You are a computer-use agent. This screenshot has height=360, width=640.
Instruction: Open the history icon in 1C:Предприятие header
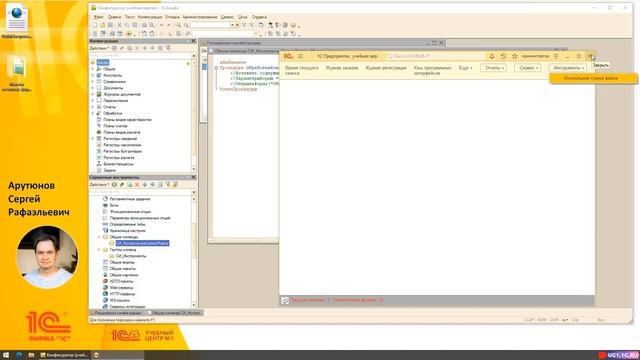pyautogui.click(x=503, y=56)
